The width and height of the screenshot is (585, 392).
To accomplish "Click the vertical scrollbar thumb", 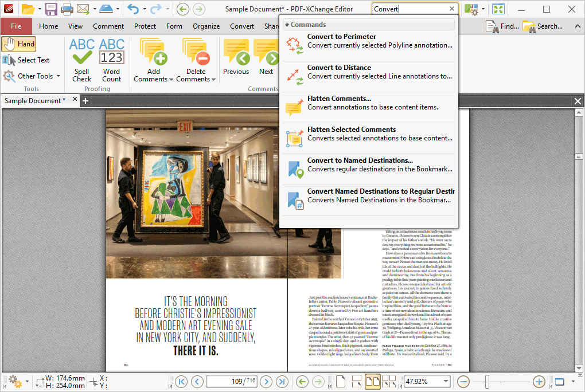I will (x=579, y=156).
